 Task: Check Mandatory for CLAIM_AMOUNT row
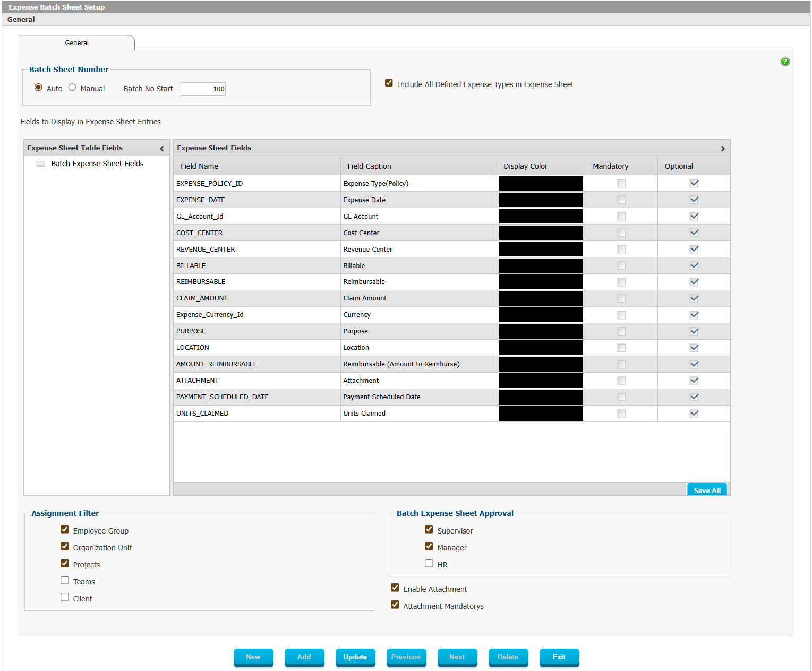[621, 298]
